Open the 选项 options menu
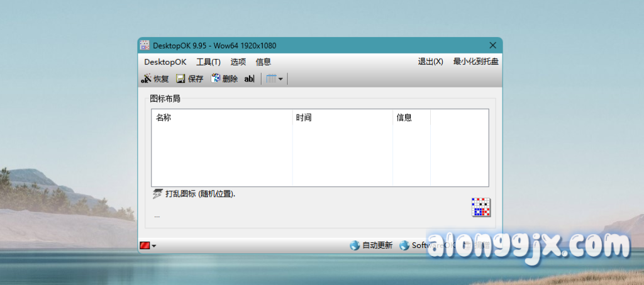This screenshot has height=285, width=644. [238, 62]
